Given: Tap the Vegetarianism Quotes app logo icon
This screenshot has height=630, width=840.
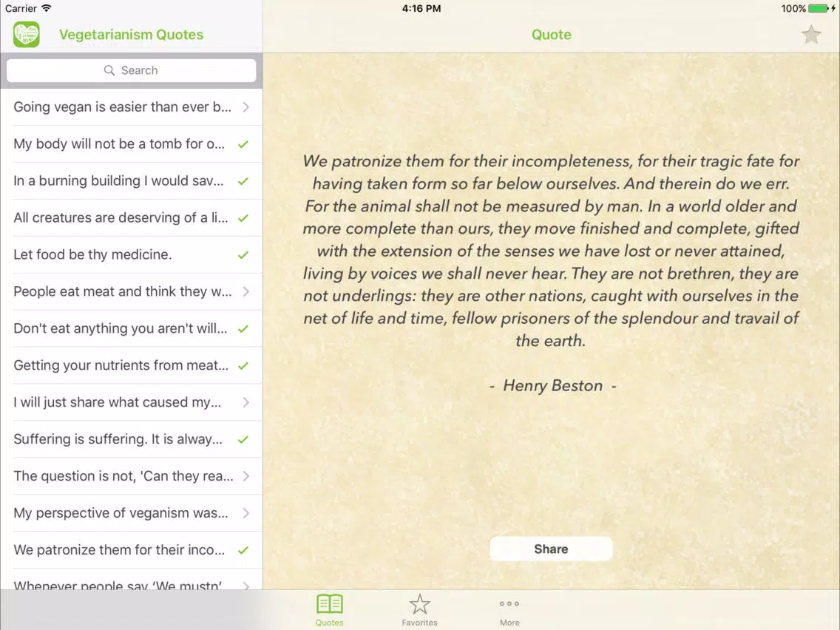Looking at the screenshot, I should pos(27,35).
